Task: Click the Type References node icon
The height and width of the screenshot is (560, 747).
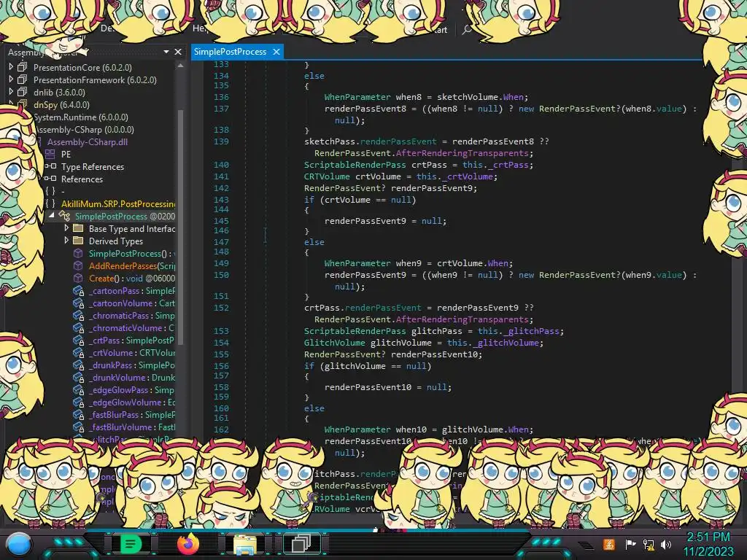Action: [50, 166]
